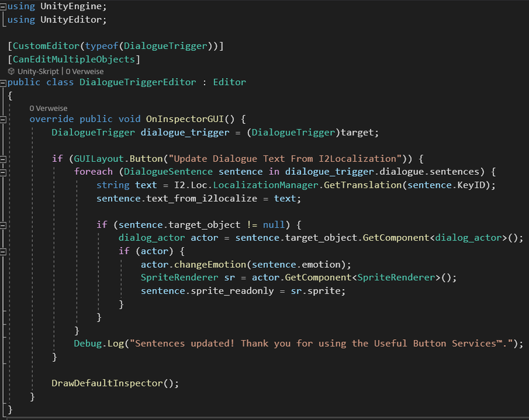Click the Unity-Skript cube icon
This screenshot has width=529, height=420.
pyautogui.click(x=11, y=71)
